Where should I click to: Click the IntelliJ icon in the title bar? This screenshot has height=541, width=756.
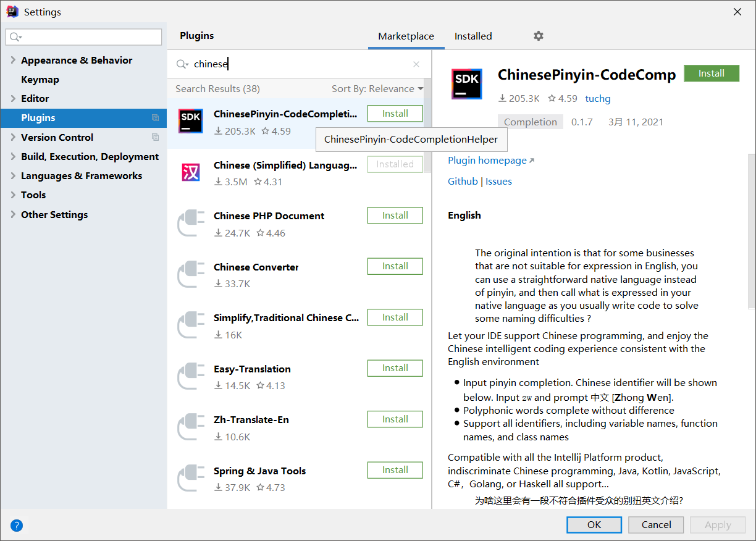(12, 12)
